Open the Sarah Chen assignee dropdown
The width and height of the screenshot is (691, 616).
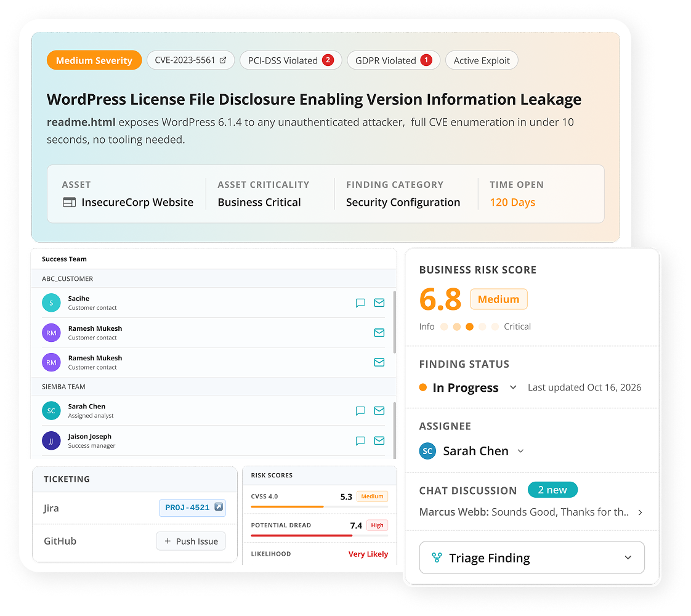[520, 451]
